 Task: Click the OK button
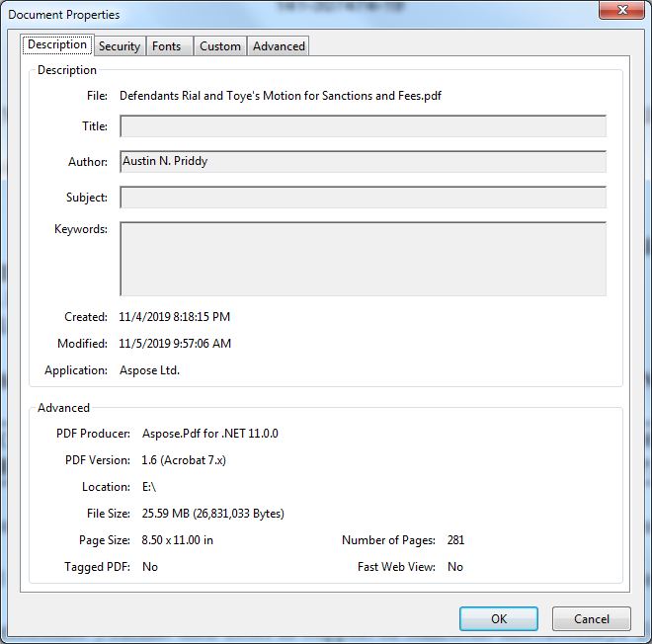tap(499, 618)
